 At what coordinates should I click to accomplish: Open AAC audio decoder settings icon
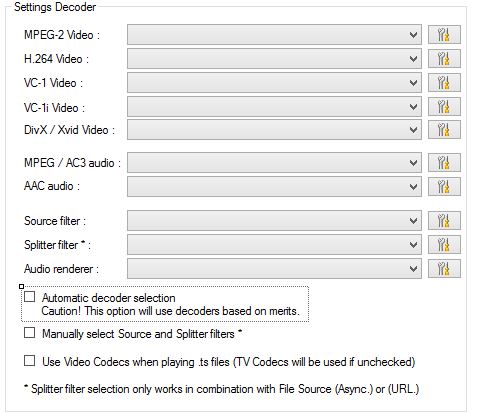coord(444,186)
